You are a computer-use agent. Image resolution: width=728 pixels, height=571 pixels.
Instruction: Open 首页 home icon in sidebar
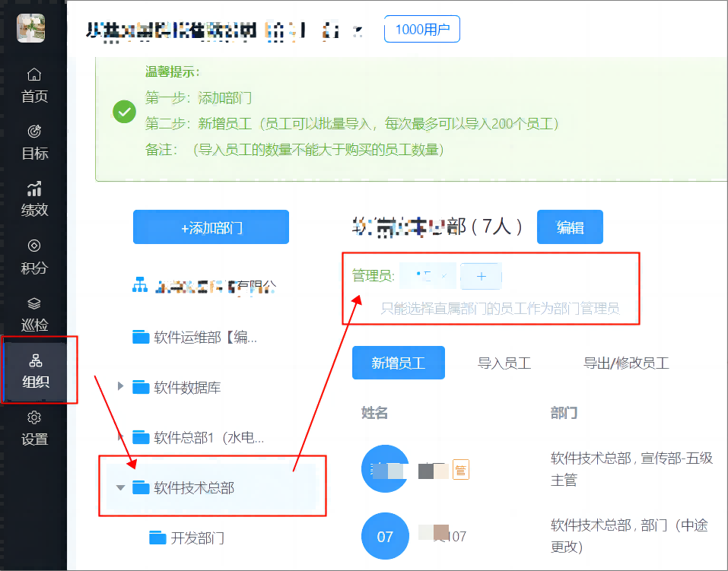pos(33,84)
